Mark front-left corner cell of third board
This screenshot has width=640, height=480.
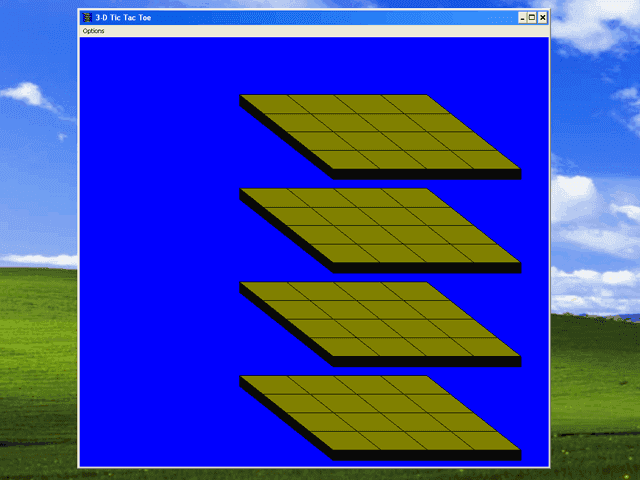coord(346,347)
